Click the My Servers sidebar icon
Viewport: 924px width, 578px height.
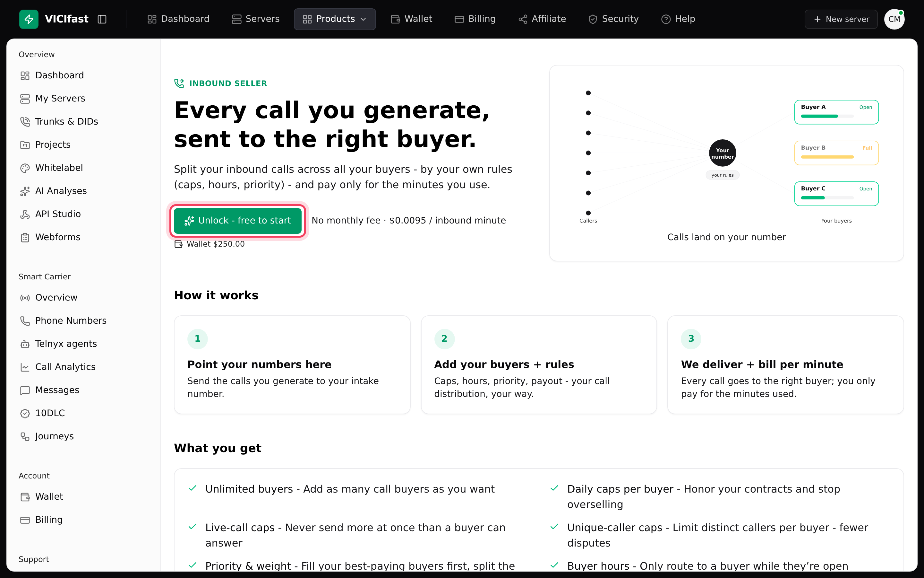[25, 99]
